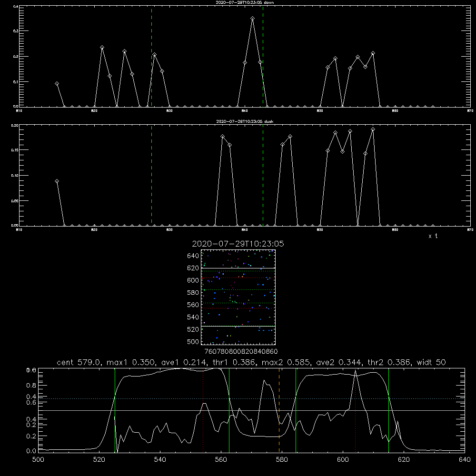Click the 820 label on dusk plot x-axis
Screen dimensions: 476x476
94,230
